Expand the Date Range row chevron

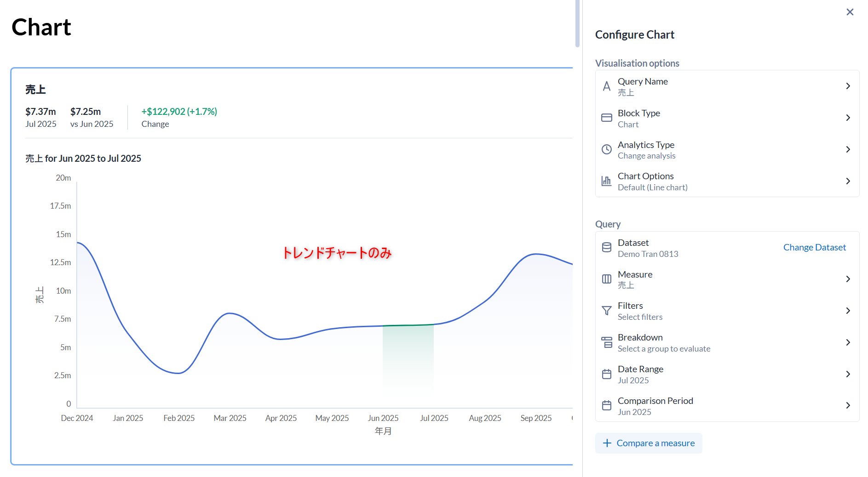pos(848,375)
